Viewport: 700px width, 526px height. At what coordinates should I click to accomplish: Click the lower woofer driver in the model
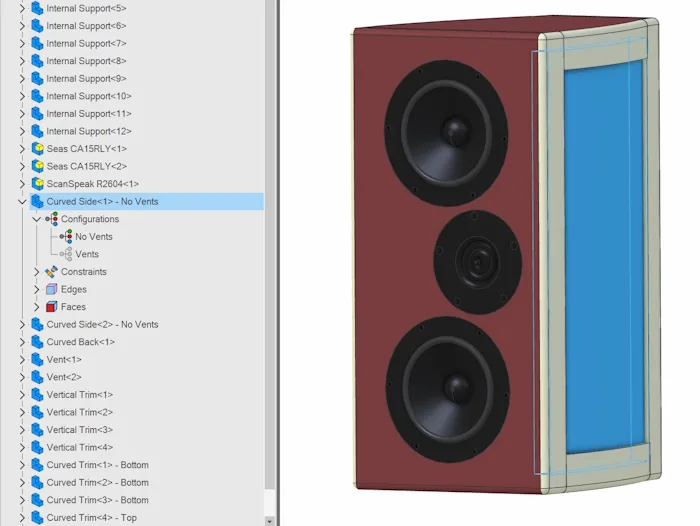point(447,389)
